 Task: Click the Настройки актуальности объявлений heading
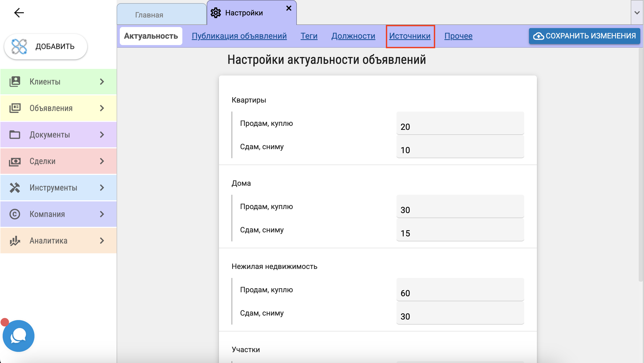327,60
